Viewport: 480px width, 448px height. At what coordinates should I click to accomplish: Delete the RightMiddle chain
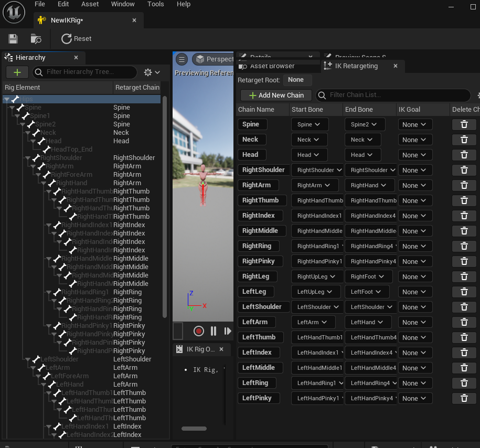pos(464,231)
